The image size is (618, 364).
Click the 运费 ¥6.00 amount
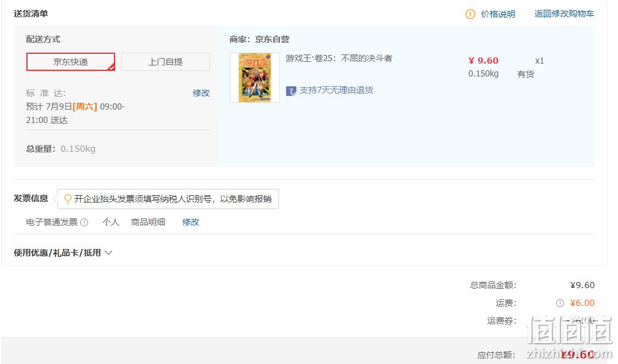point(582,303)
